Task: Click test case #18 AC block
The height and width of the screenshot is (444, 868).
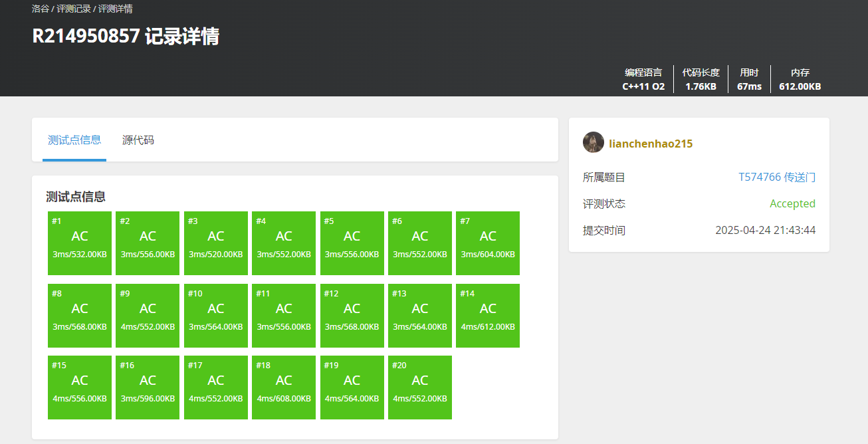Action: click(x=284, y=388)
